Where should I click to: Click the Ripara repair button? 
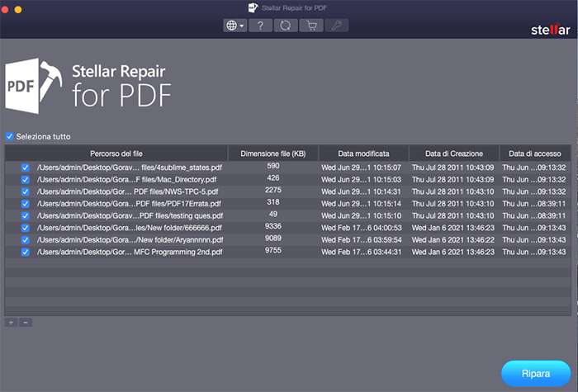pos(536,374)
